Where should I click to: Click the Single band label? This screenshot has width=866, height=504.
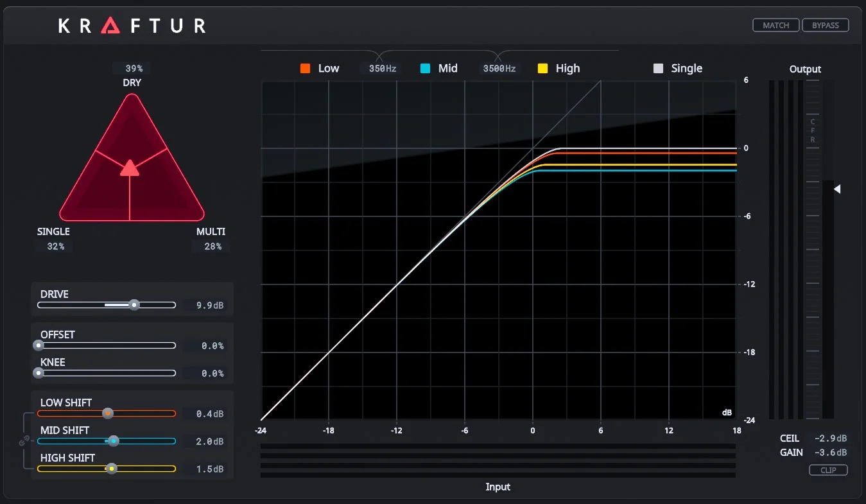[687, 69]
